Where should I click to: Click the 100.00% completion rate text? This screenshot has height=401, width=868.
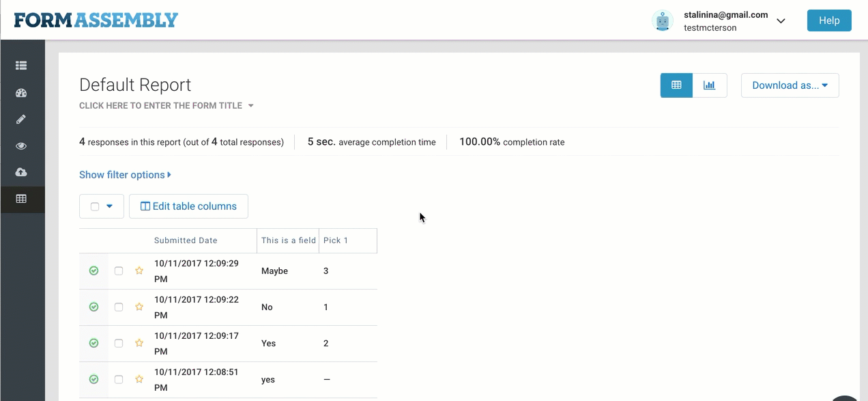(x=512, y=142)
